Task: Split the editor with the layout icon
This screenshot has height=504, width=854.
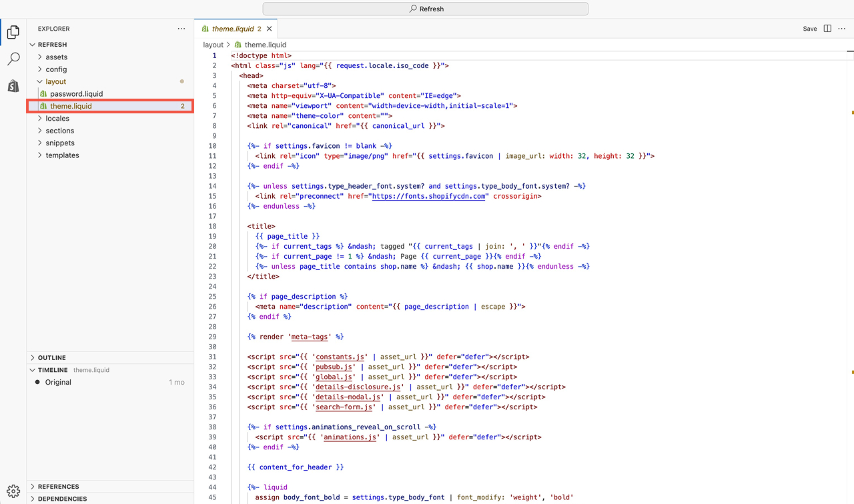Action: point(827,29)
